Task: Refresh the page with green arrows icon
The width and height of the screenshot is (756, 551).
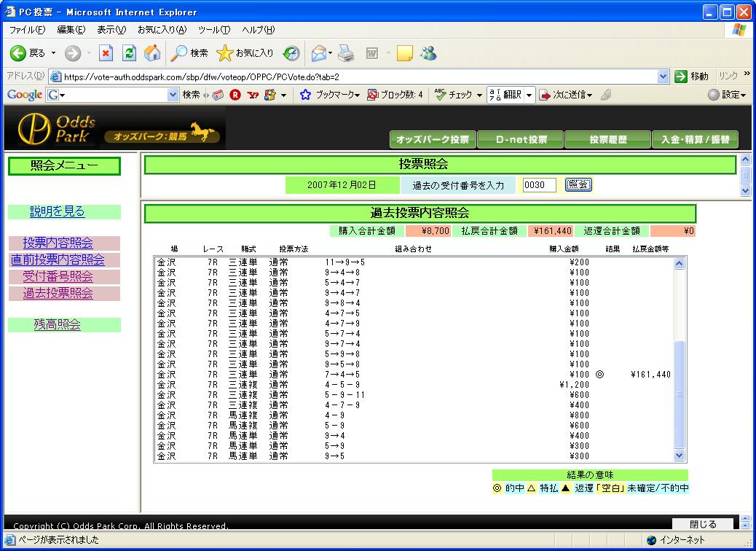Action: point(129,53)
